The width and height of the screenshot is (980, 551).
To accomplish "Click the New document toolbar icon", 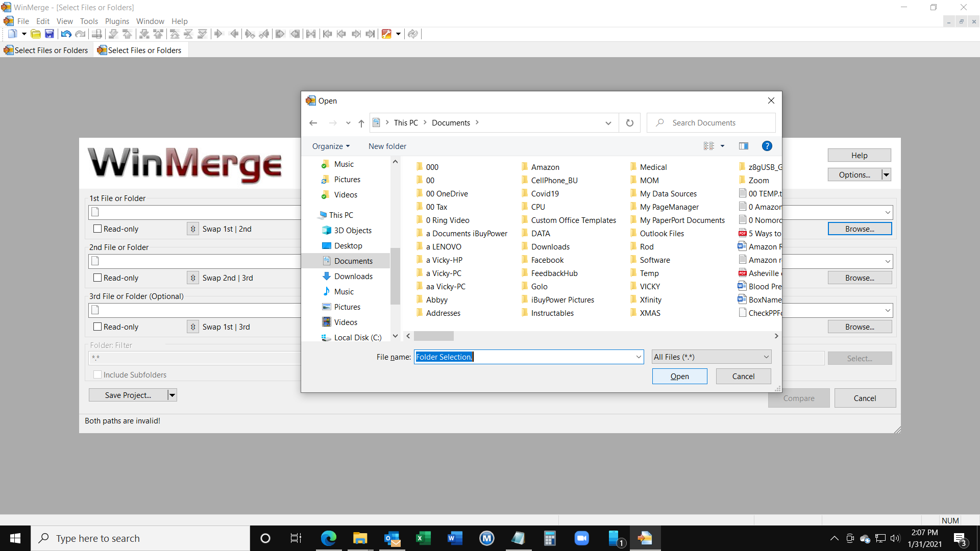I will pos(12,34).
